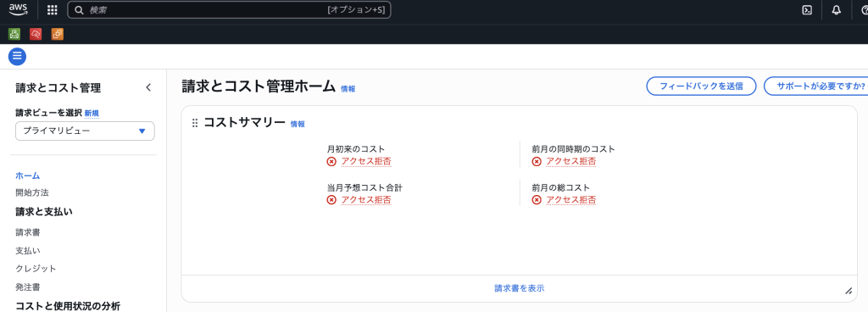
Task: Collapse the 請求とコスト管理 sidebar chevron
Action: [x=147, y=87]
